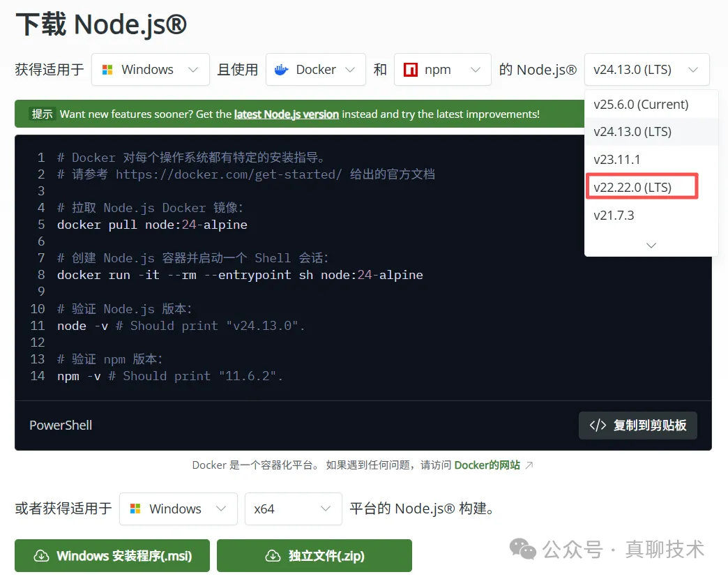Click the code icon beside 复制到剪贴板
728x579 pixels.
[x=598, y=426]
